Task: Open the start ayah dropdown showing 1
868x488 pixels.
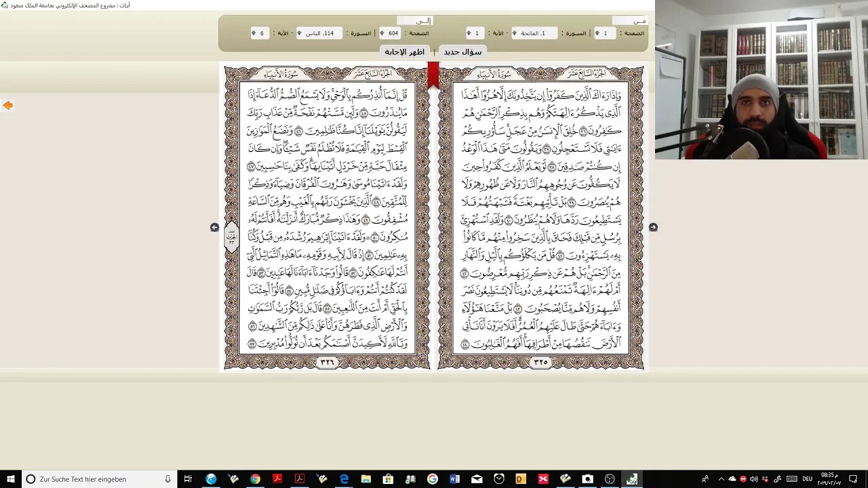Action: pyautogui.click(x=475, y=33)
